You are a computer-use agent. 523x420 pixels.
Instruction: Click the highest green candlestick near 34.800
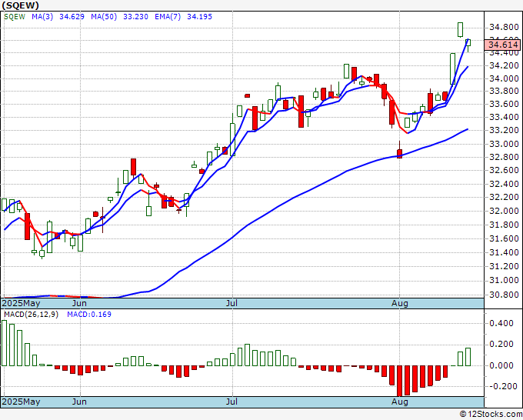pos(460,30)
